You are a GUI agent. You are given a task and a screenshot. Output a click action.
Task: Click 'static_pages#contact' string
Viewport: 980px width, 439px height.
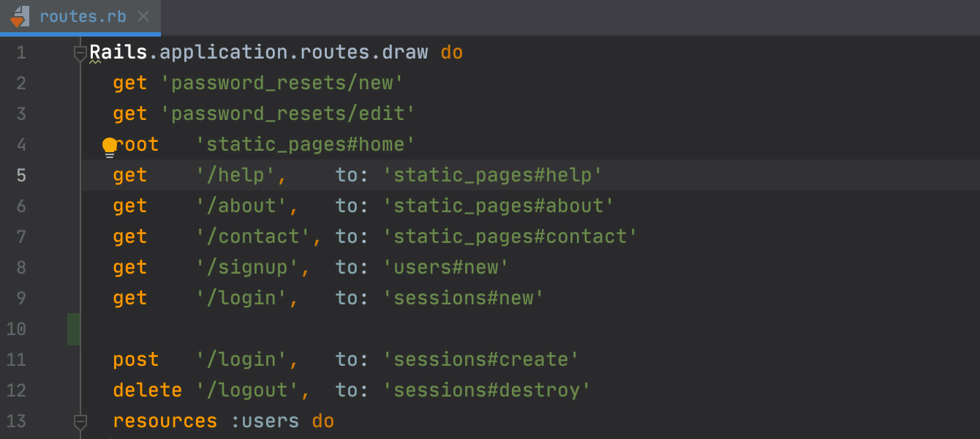tap(510, 237)
